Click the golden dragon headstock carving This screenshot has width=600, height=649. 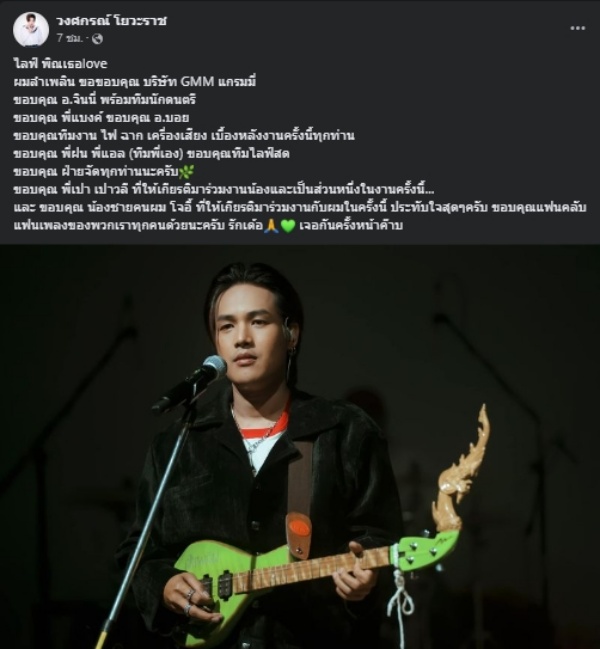[461, 468]
